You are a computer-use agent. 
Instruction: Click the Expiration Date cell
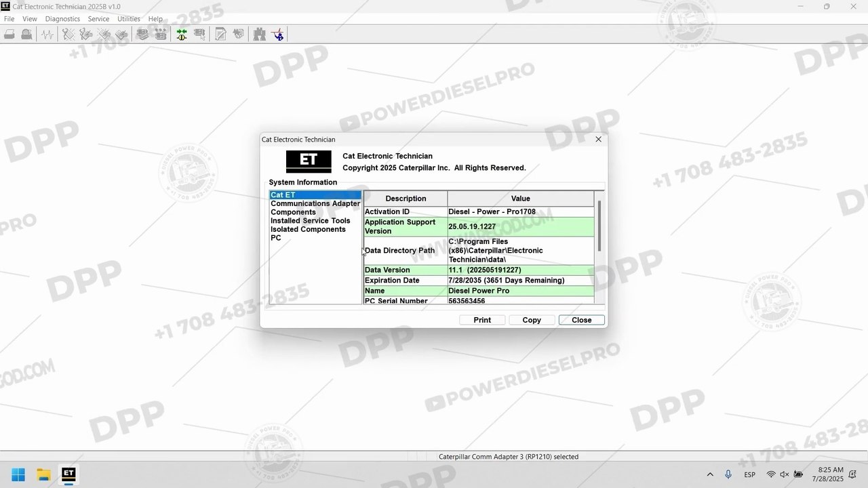(406, 281)
